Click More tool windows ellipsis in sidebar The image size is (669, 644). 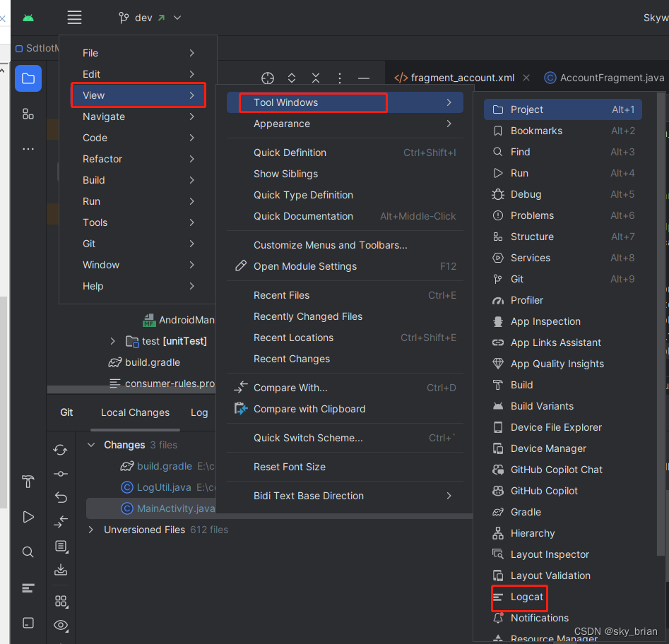point(28,149)
